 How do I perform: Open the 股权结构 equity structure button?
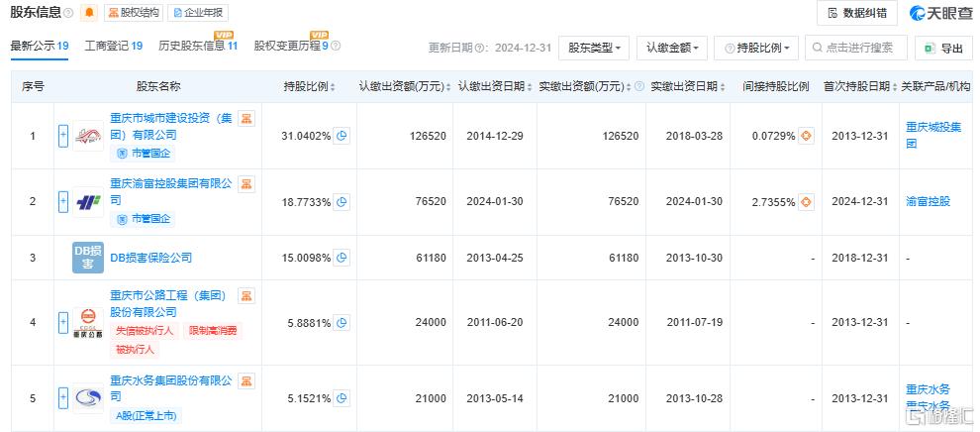[133, 13]
